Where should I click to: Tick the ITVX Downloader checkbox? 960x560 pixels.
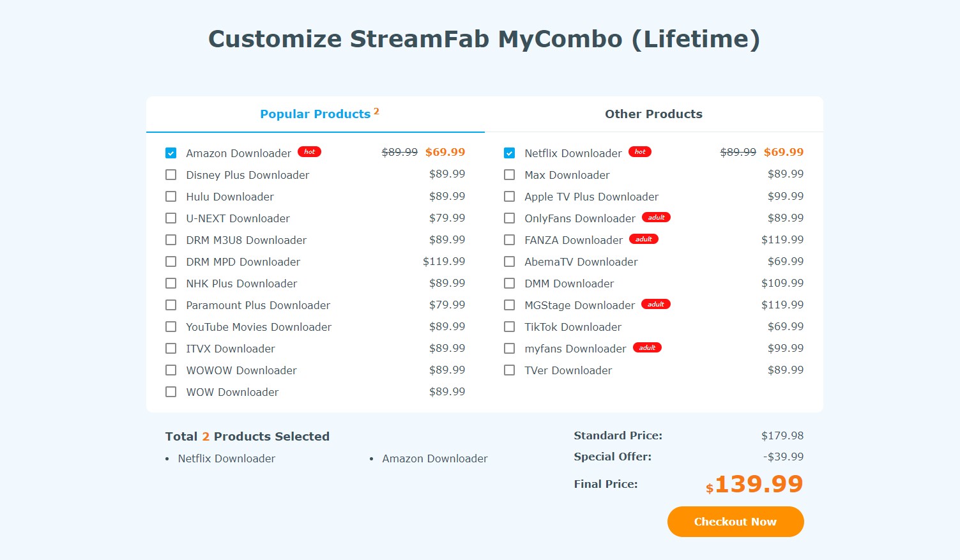(171, 348)
